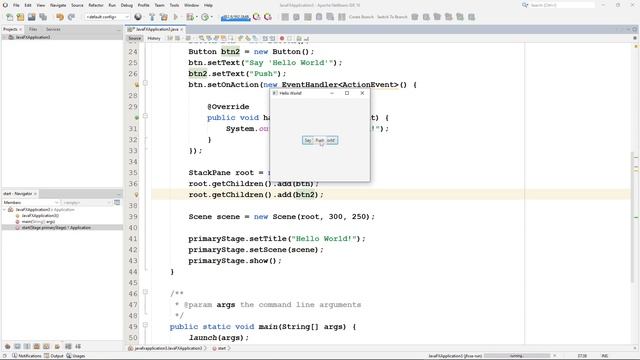Click the Run Project play icon
The width and height of the screenshot is (640, 360).
(176, 17)
